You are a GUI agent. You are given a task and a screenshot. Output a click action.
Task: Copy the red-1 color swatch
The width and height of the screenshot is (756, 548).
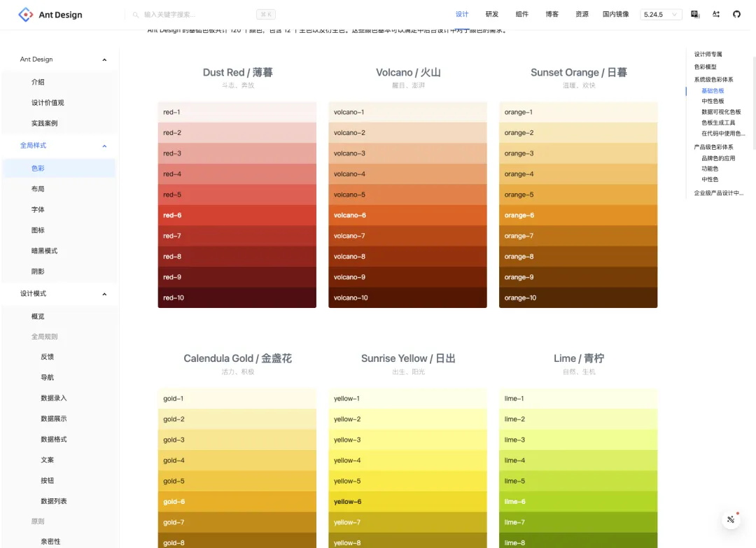(x=237, y=112)
